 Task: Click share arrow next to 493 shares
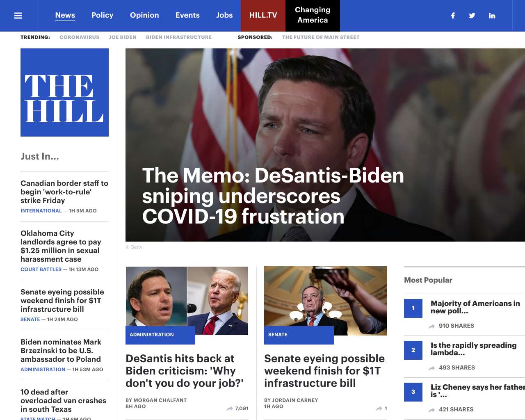pyautogui.click(x=432, y=368)
